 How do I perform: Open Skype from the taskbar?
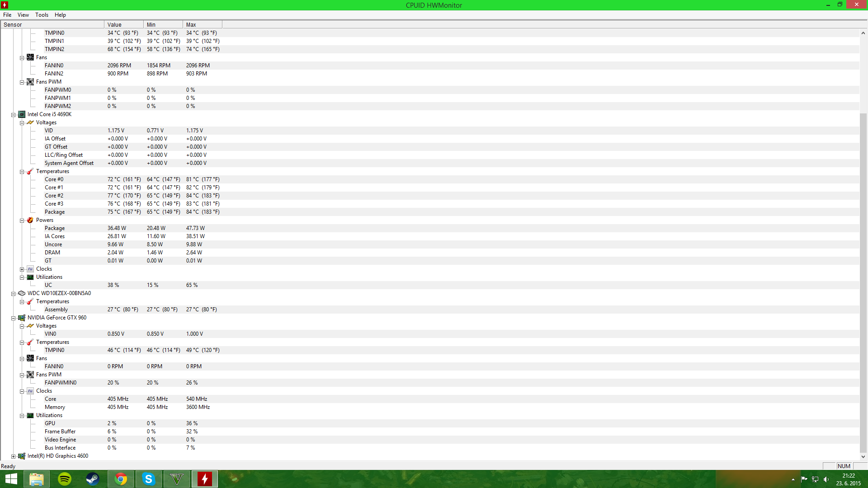tap(149, 479)
